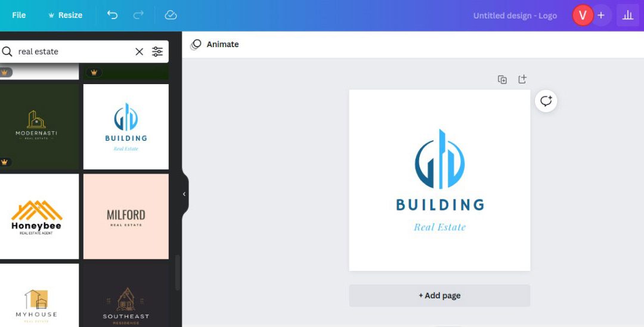Click the templates panel scrollbar
This screenshot has width=644, height=327.
[178, 273]
